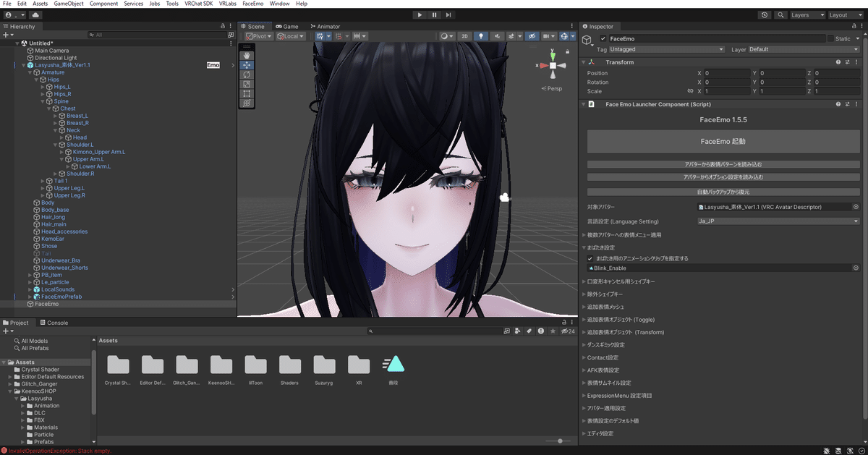Open Face Emo Launcher component menu dots
Viewport: 868px width, 455px height.
(857, 104)
